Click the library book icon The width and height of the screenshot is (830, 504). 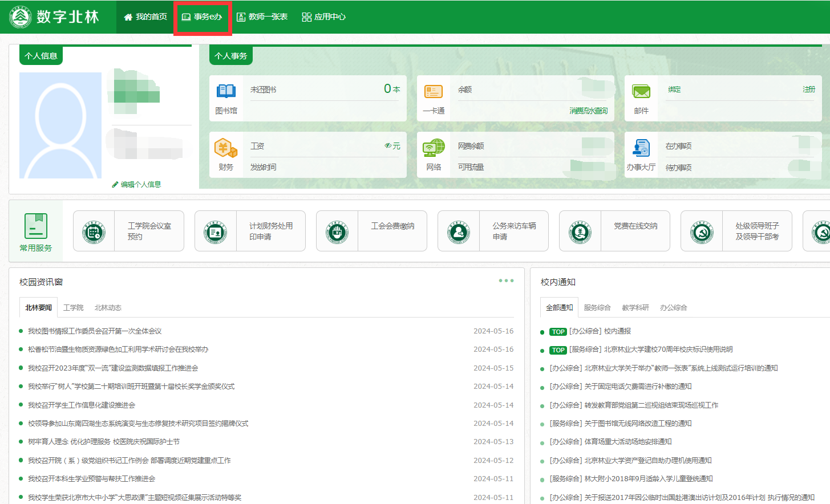click(x=226, y=91)
